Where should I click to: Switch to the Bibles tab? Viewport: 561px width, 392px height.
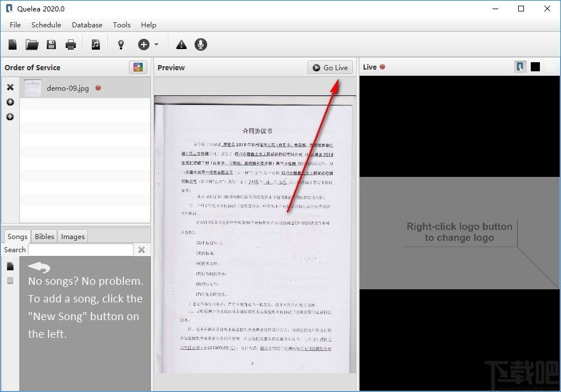(44, 236)
